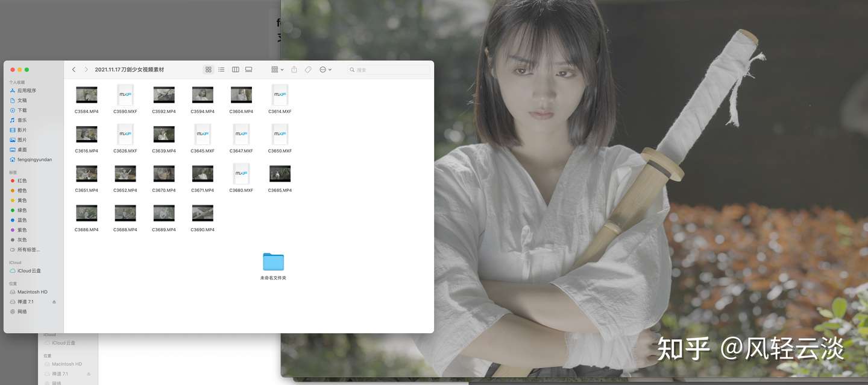Select the C3670.MP4 video thumbnail
This screenshot has width=868, height=385.
[x=164, y=174]
